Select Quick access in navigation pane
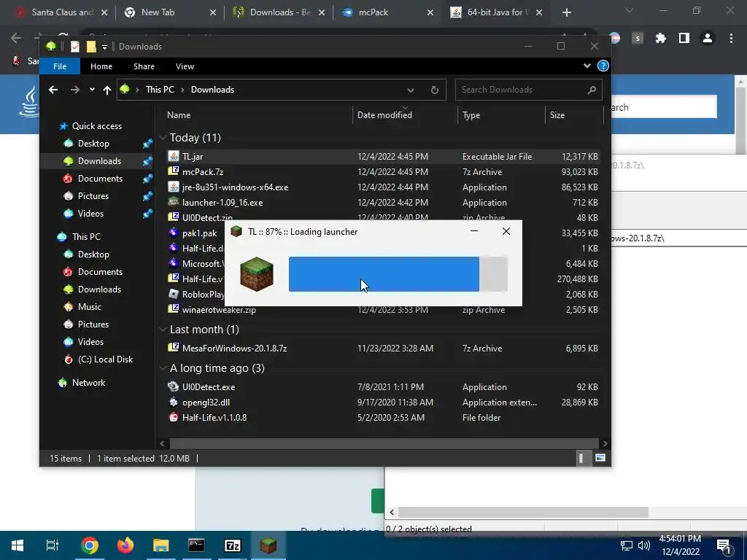Image resolution: width=747 pixels, height=560 pixels. (x=97, y=125)
